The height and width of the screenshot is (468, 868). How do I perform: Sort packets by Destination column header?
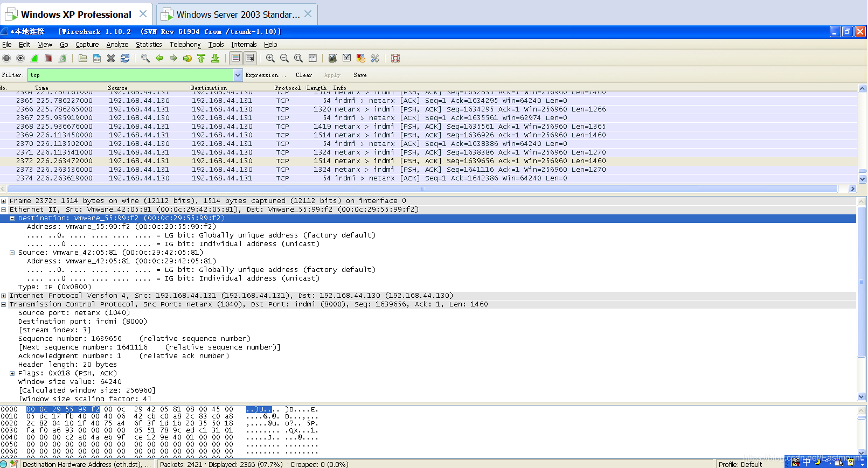(x=209, y=88)
